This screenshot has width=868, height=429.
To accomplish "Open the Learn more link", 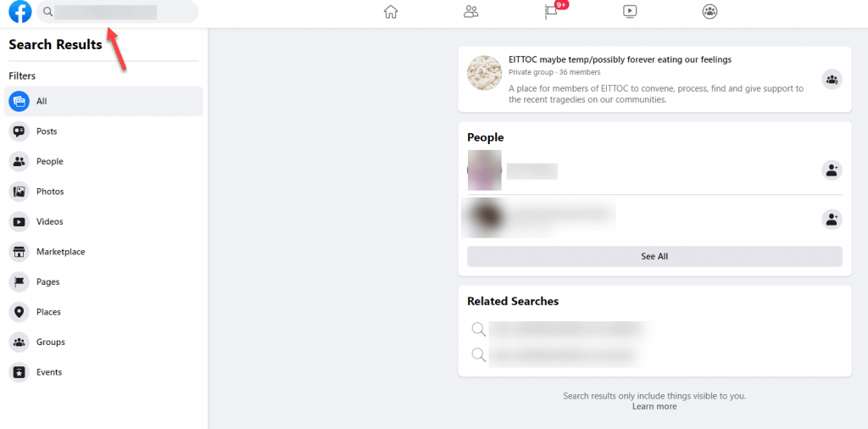I will [x=654, y=406].
